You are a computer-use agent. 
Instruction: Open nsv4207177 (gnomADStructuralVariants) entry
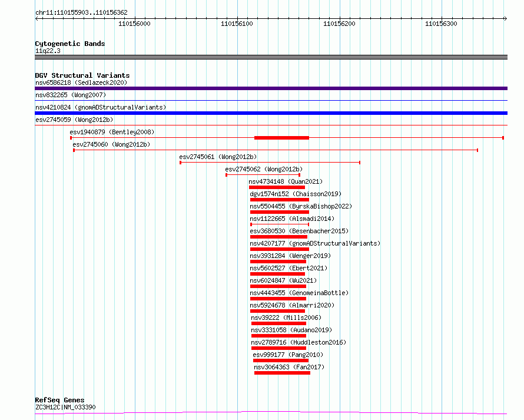pos(315,243)
